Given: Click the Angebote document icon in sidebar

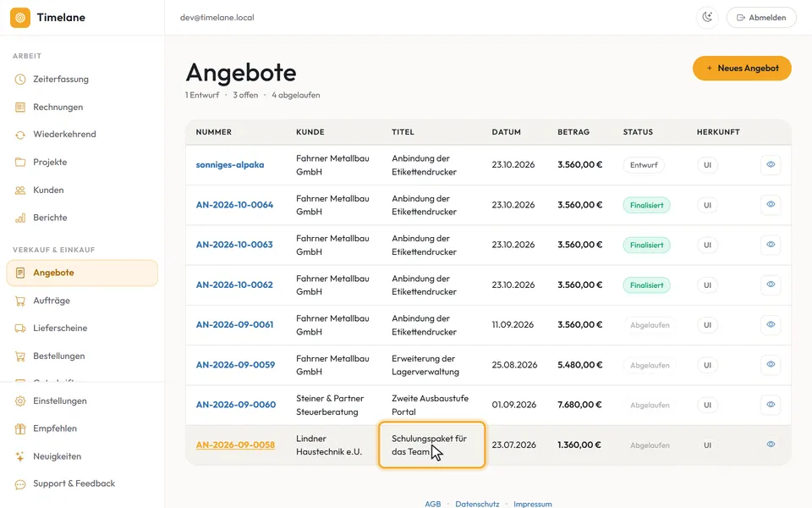Looking at the screenshot, I should (20, 273).
